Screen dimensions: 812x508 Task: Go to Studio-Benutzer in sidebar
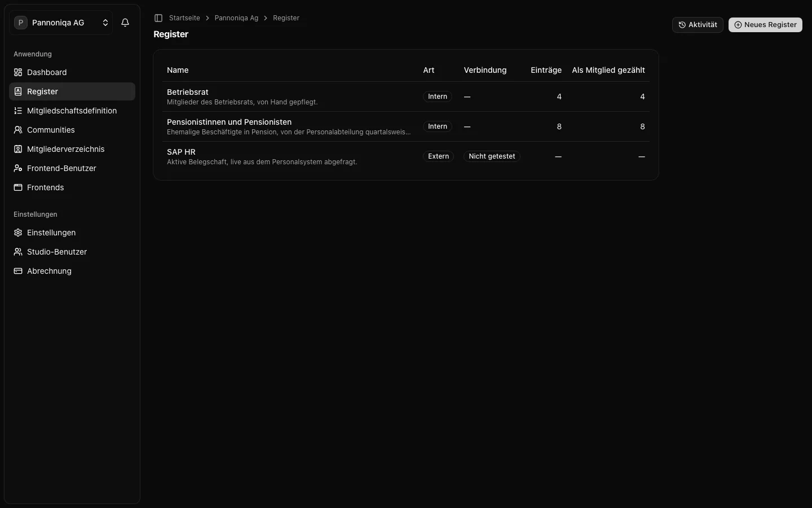click(72, 252)
